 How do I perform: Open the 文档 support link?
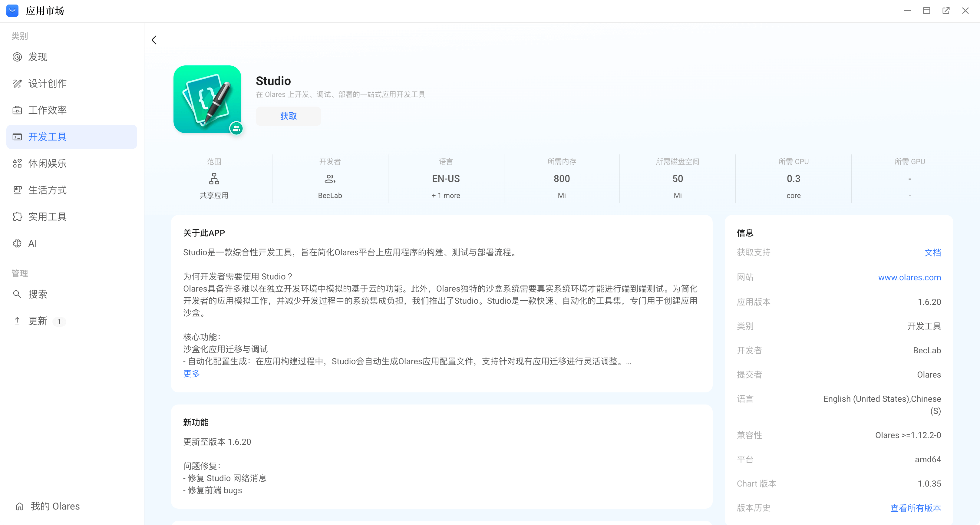pos(932,252)
